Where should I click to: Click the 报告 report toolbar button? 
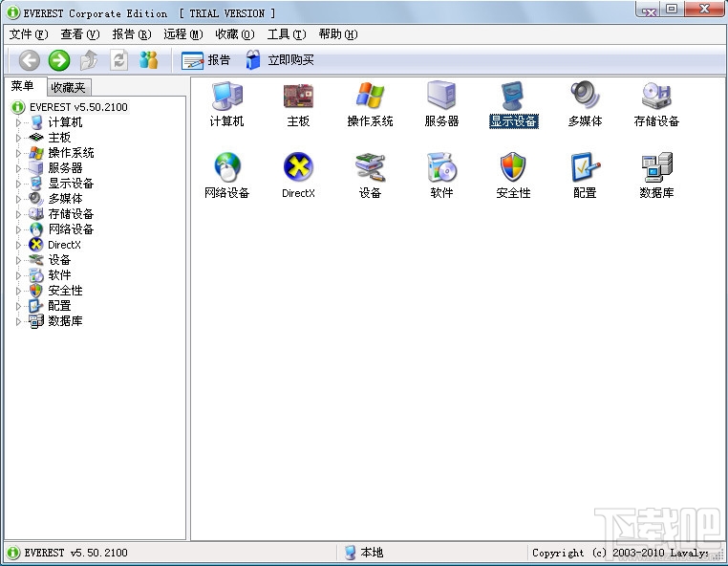click(205, 60)
